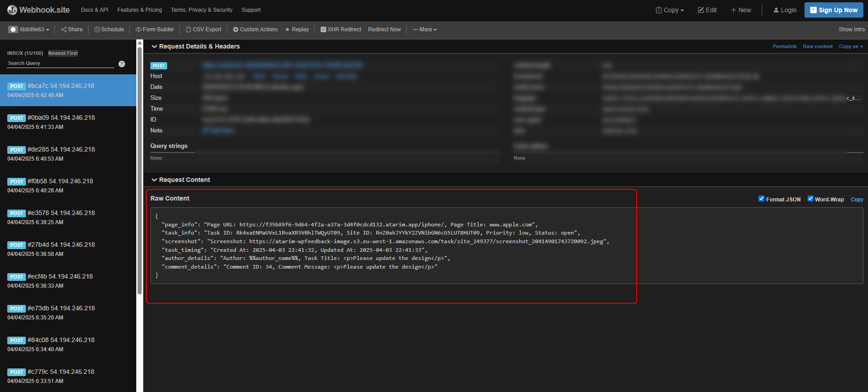Click the Sign Up Now button

[833, 10]
